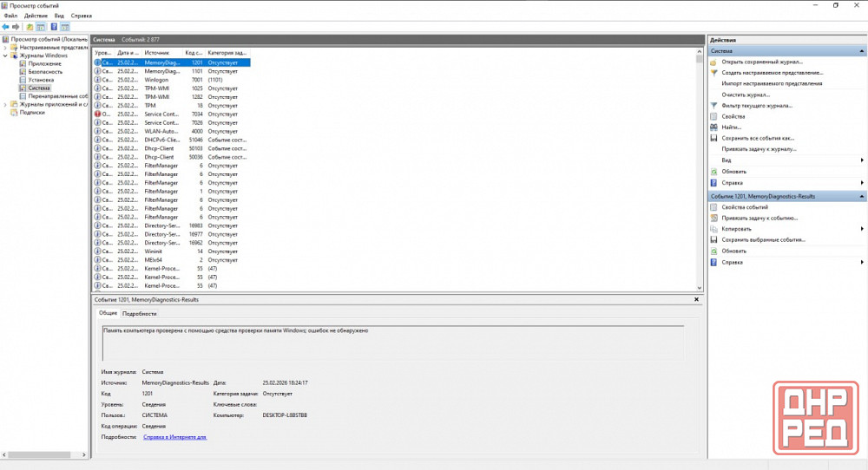
Task: Open the 'Копировать' submenu arrow
Action: pyautogui.click(x=861, y=229)
